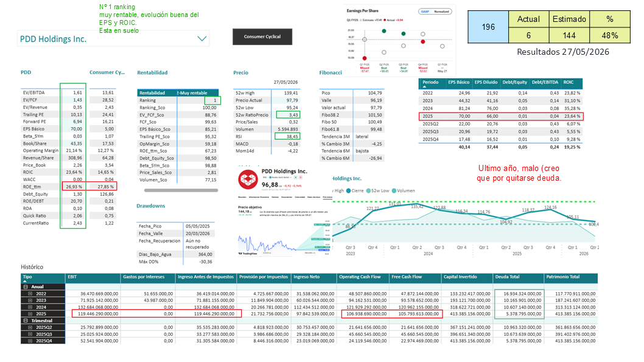Expand the 2023 row in Histórico

click(x=30, y=301)
